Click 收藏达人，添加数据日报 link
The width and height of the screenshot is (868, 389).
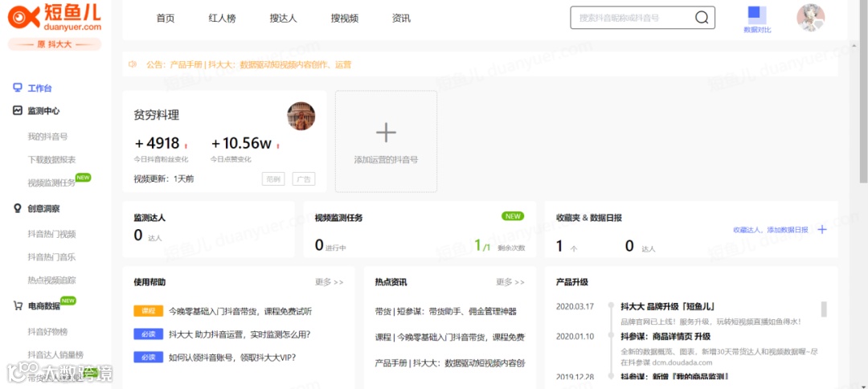[x=770, y=230]
